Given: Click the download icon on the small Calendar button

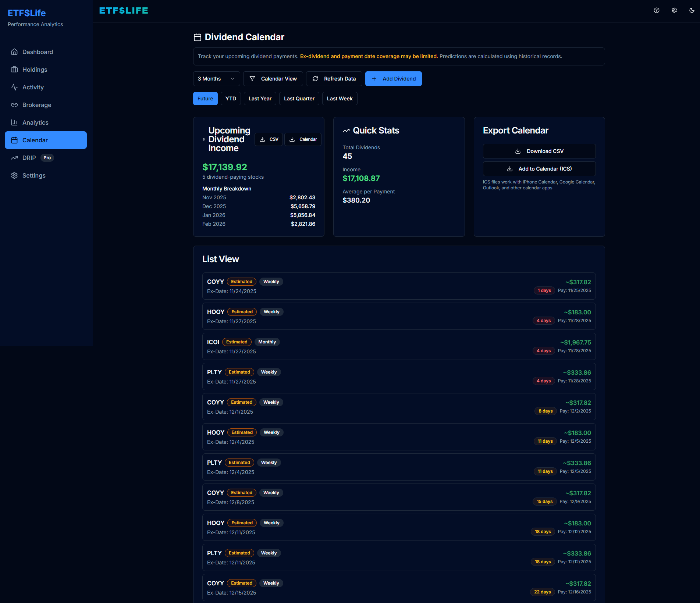Looking at the screenshot, I should pyautogui.click(x=292, y=139).
